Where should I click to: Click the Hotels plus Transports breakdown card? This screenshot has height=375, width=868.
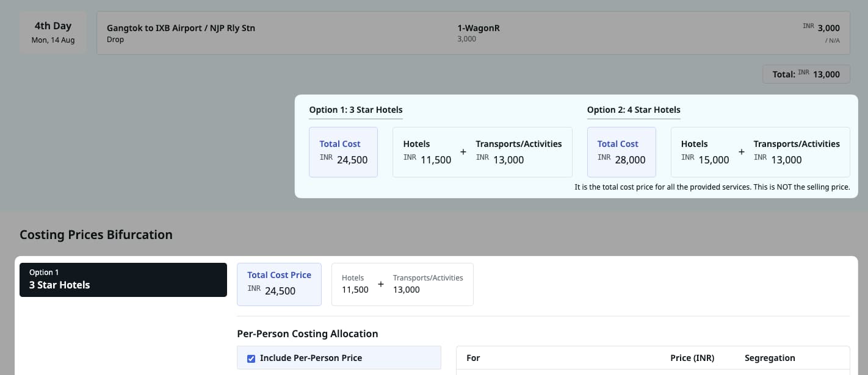[402, 284]
